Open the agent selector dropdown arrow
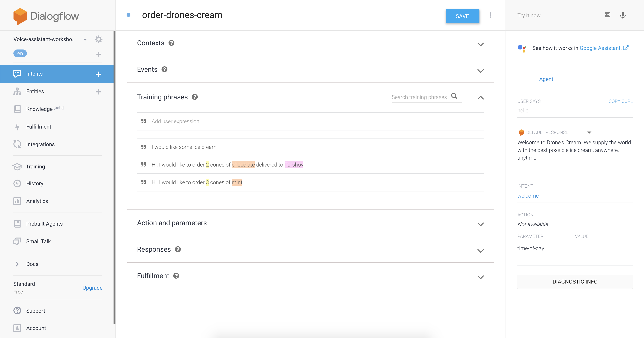644x338 pixels. [85, 40]
